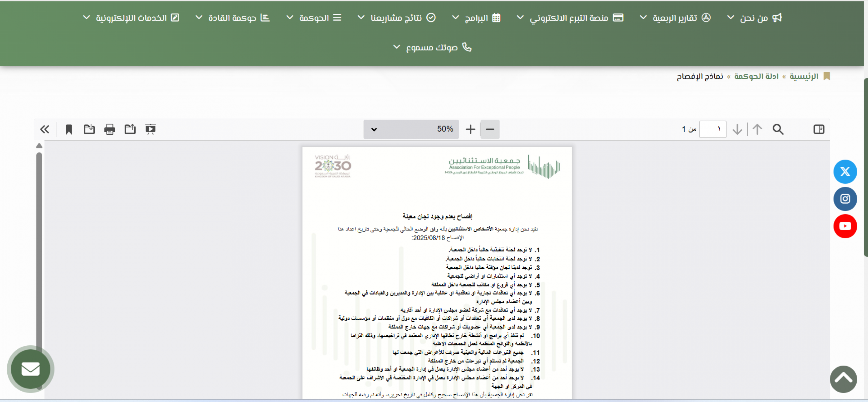Click the ادلة الحوكمة breadcrumb link

[x=756, y=76]
